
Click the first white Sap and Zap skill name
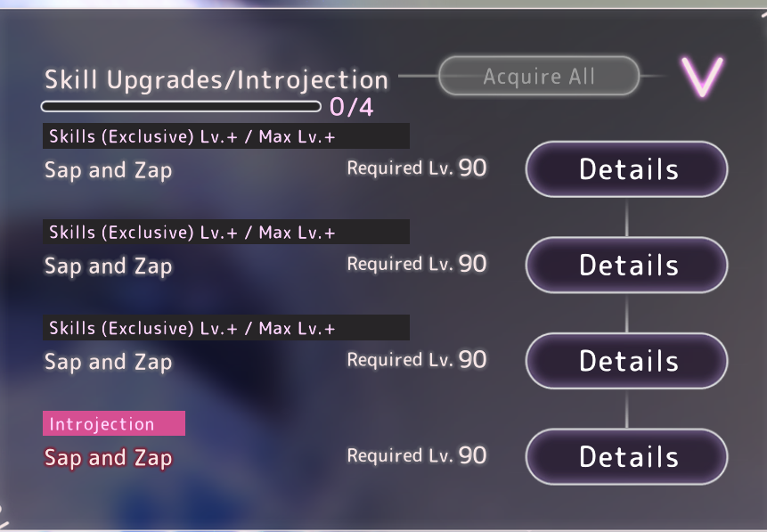click(x=108, y=170)
